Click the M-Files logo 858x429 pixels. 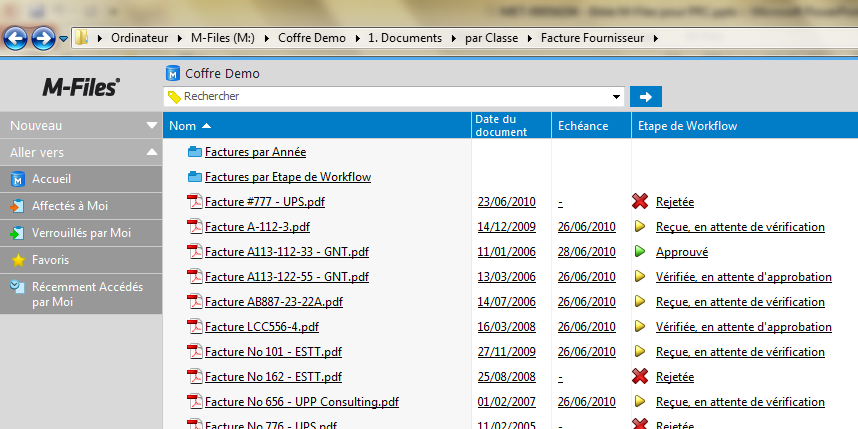click(81, 86)
